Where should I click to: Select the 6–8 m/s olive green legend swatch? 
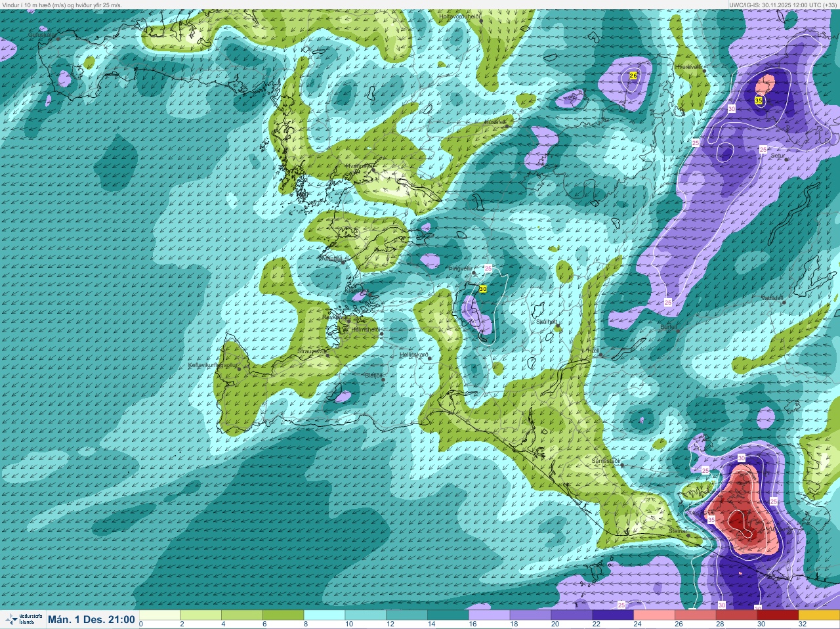coord(283,615)
